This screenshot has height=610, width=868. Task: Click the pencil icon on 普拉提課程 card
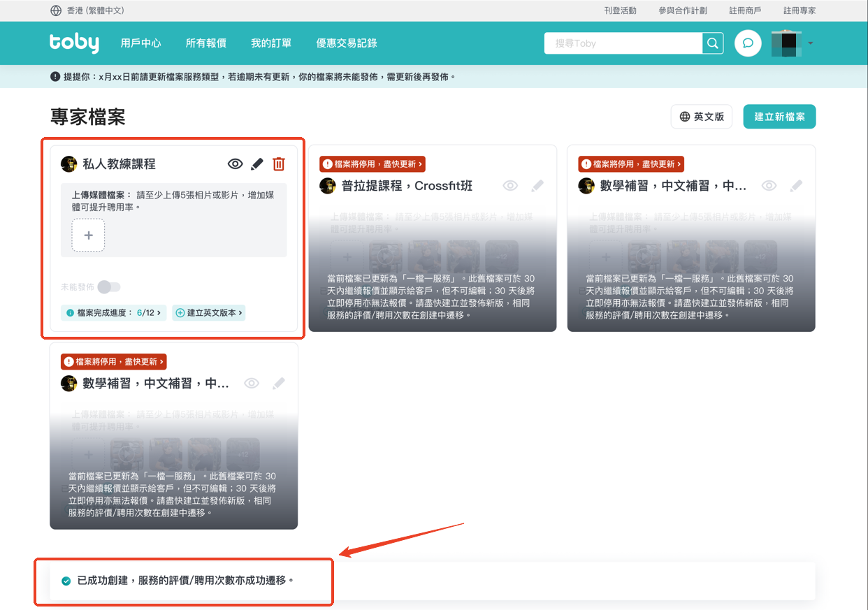[x=537, y=186]
